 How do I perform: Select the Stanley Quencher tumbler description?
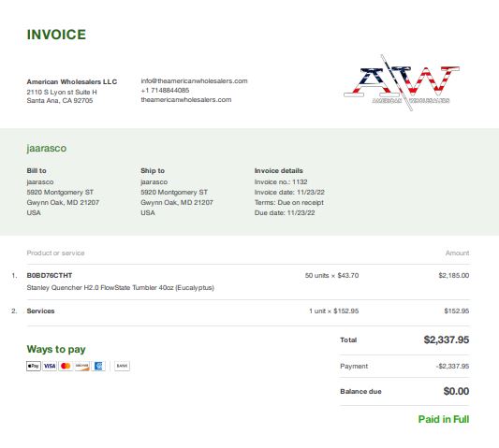[x=120, y=288]
